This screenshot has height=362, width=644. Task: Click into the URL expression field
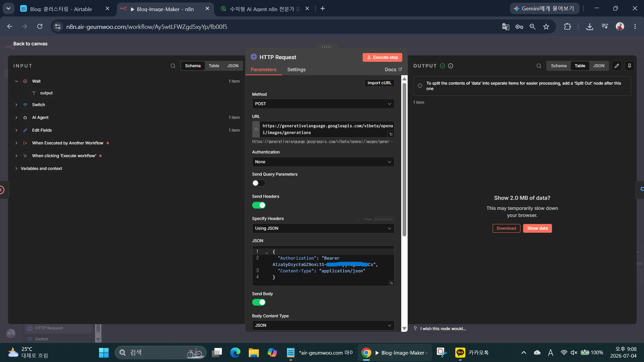click(327, 129)
